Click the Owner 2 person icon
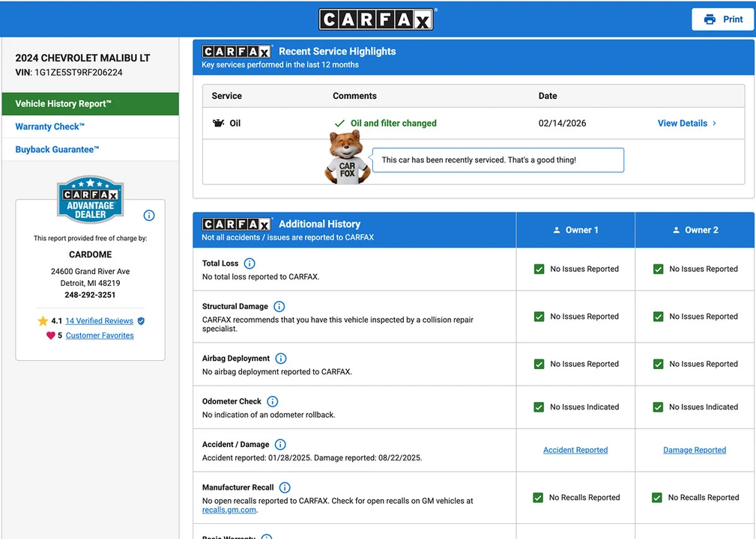This screenshot has height=539, width=756. tap(676, 231)
